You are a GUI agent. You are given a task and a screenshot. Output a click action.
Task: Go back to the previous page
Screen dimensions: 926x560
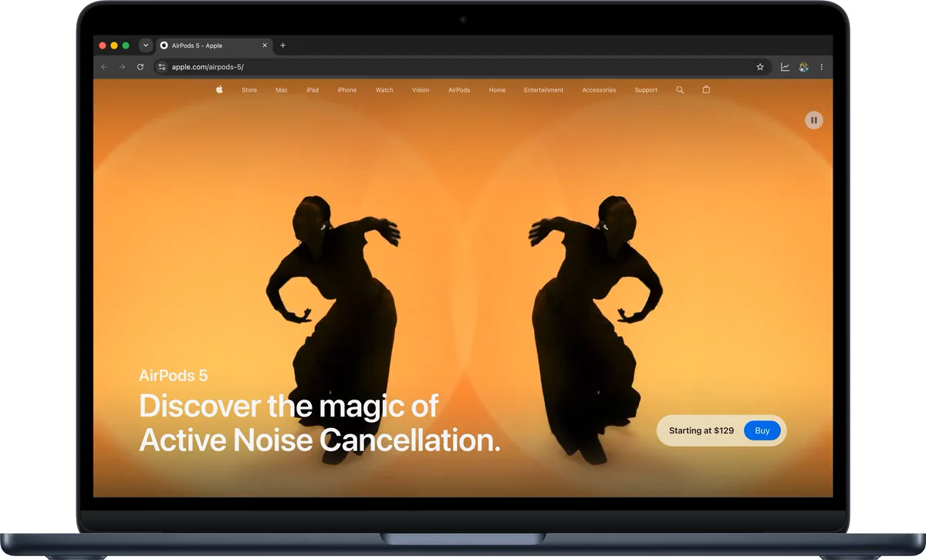(x=104, y=67)
